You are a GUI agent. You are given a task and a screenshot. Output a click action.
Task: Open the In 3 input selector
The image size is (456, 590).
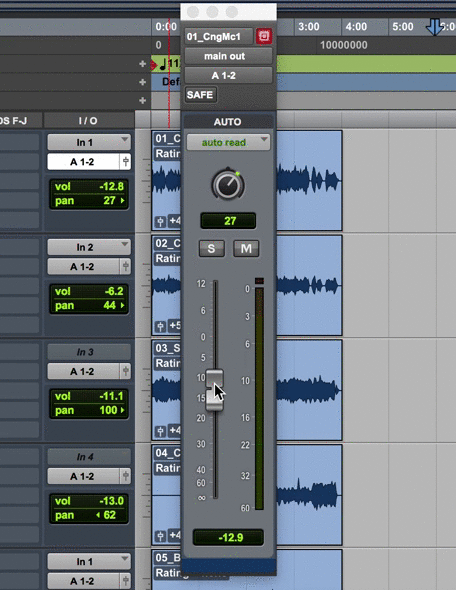pos(89,352)
